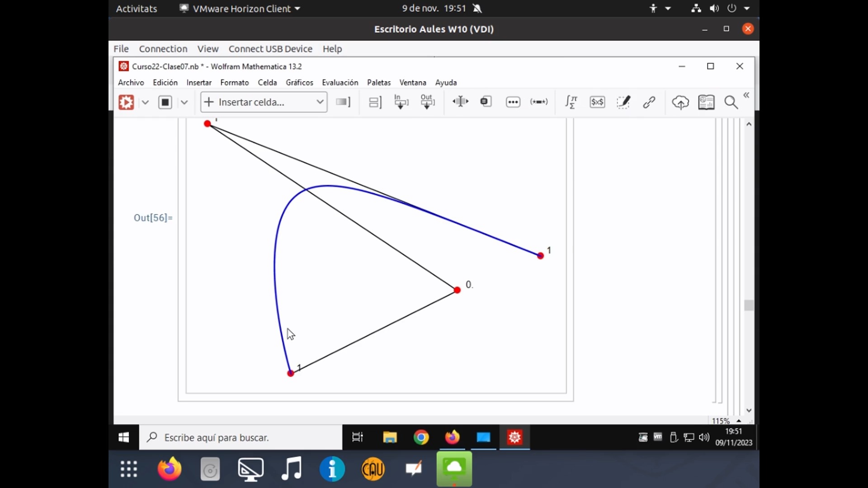This screenshot has width=868, height=488.
Task: Open the Gráficos menu
Action: coord(299,82)
